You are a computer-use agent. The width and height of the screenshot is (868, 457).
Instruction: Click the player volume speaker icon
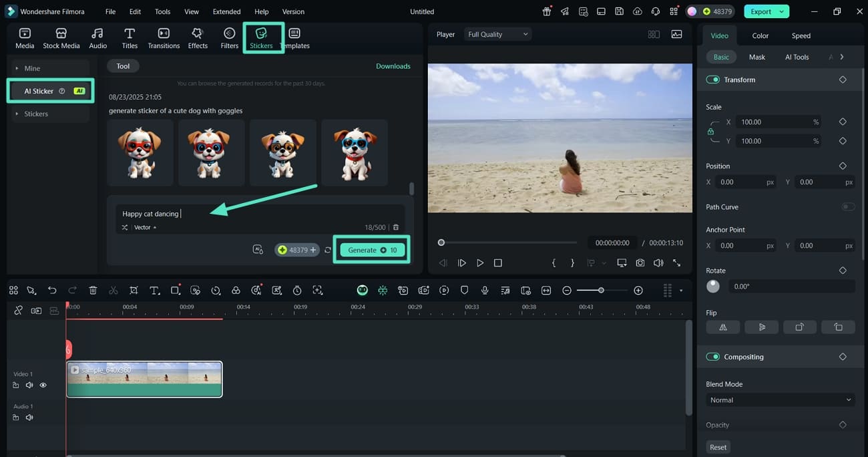[x=658, y=263]
